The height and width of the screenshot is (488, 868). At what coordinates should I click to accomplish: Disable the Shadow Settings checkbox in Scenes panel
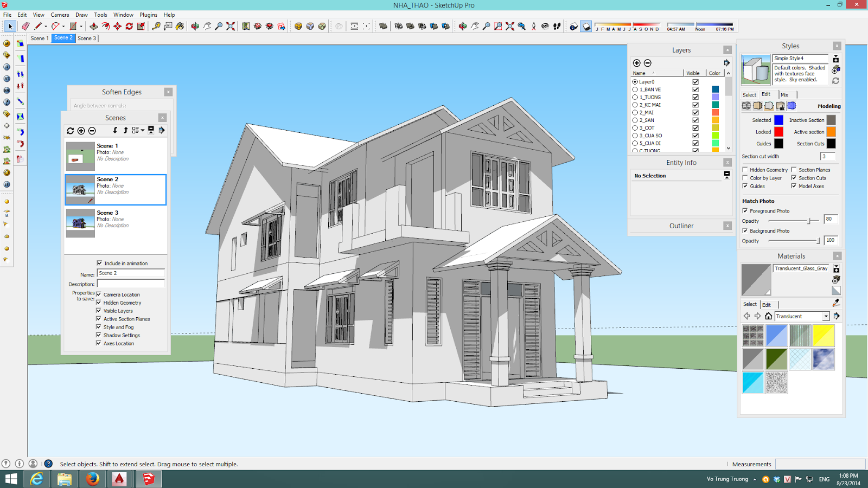click(x=99, y=335)
